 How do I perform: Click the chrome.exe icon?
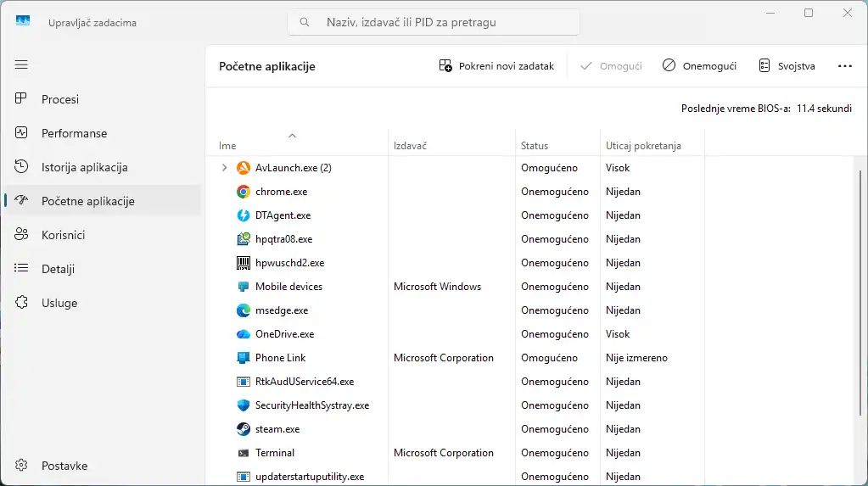pyautogui.click(x=243, y=192)
